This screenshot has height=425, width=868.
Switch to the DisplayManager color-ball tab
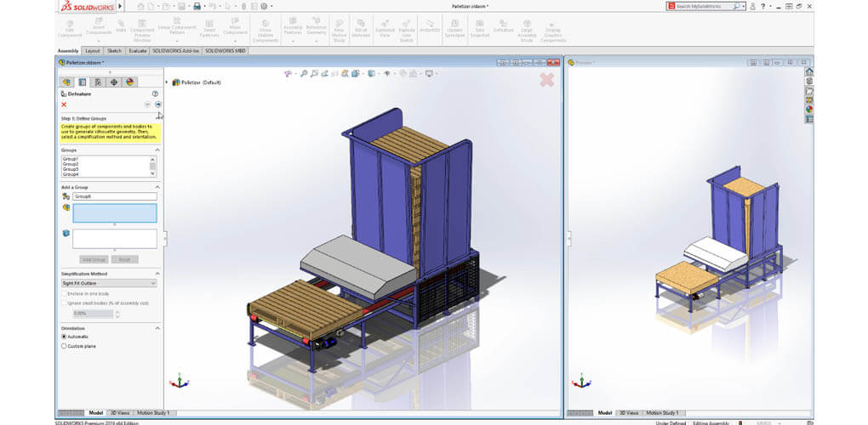tap(129, 82)
